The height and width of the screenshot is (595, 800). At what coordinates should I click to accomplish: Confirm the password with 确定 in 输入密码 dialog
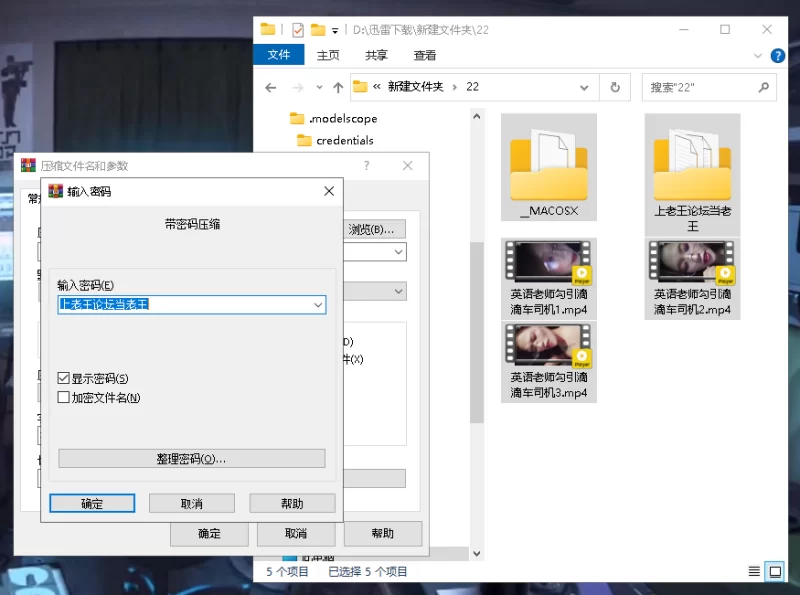click(92, 503)
